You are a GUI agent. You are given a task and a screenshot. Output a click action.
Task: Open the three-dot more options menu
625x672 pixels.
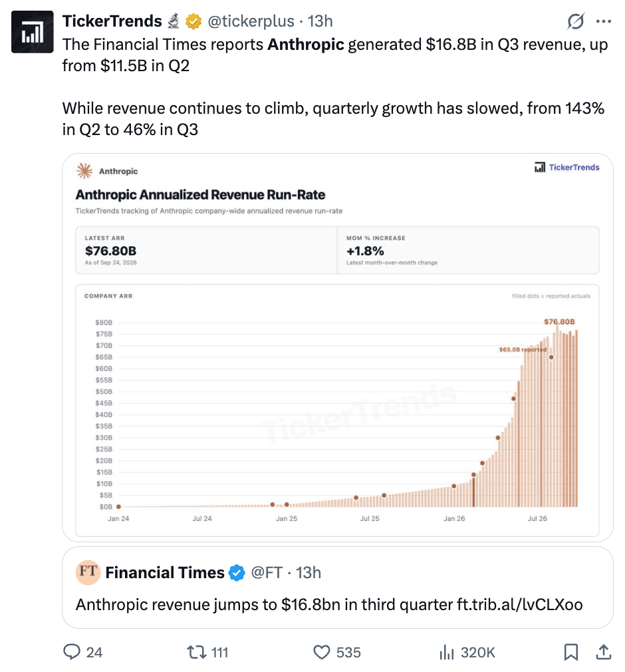tap(604, 21)
